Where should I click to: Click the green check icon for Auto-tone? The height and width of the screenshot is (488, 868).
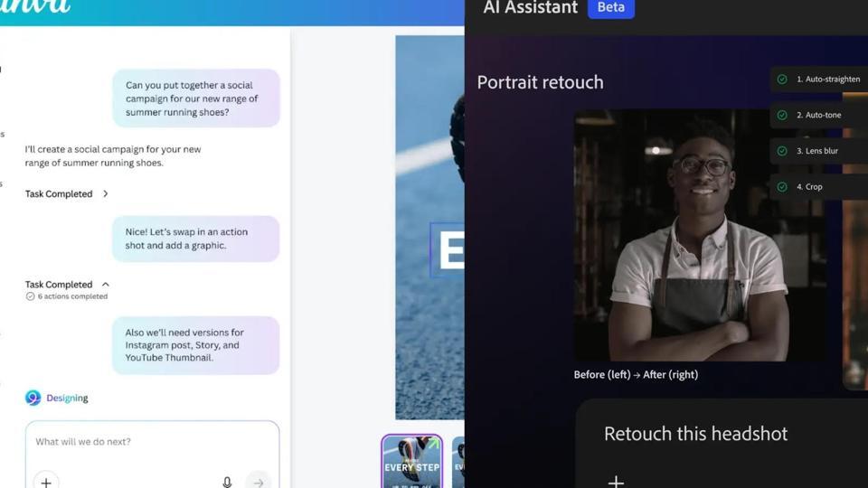pyautogui.click(x=782, y=115)
